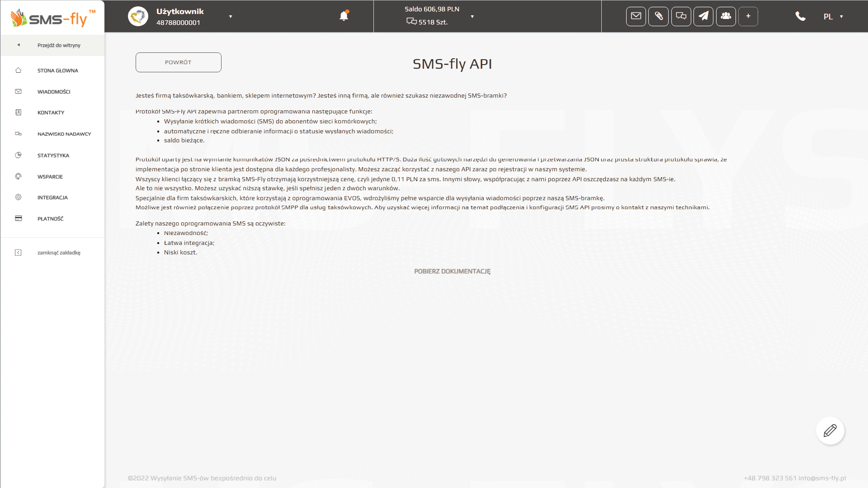Click the paper plane send icon
Screen dimensions: 868x488
(703, 16)
